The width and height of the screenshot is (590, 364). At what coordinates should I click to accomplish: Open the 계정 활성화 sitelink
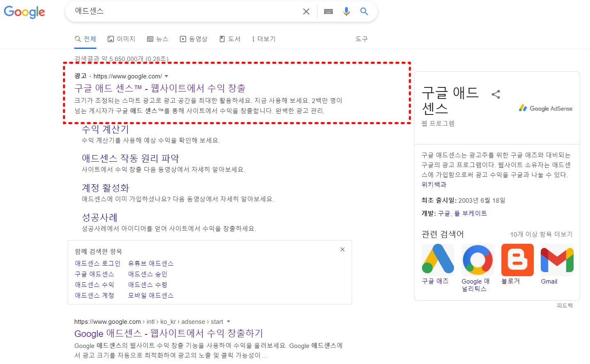click(105, 188)
